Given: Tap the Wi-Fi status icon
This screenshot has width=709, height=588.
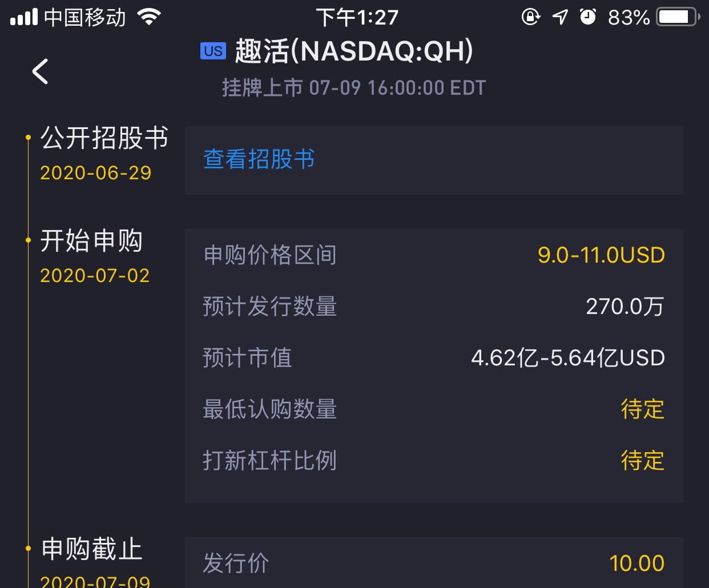Looking at the screenshot, I should pyautogui.click(x=148, y=17).
